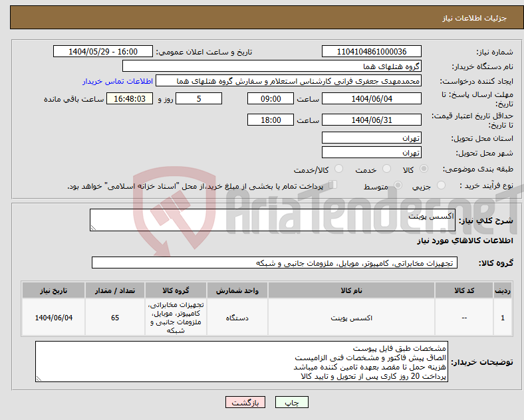
Task: Click the validity time field 18:00
Action: click(271, 120)
